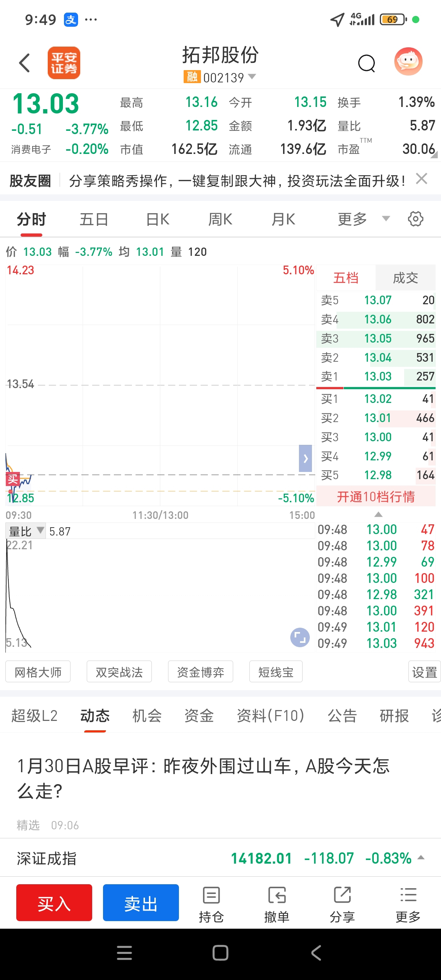This screenshot has height=980, width=441.
Task: Collapse trade list with up triangle
Action: (378, 514)
